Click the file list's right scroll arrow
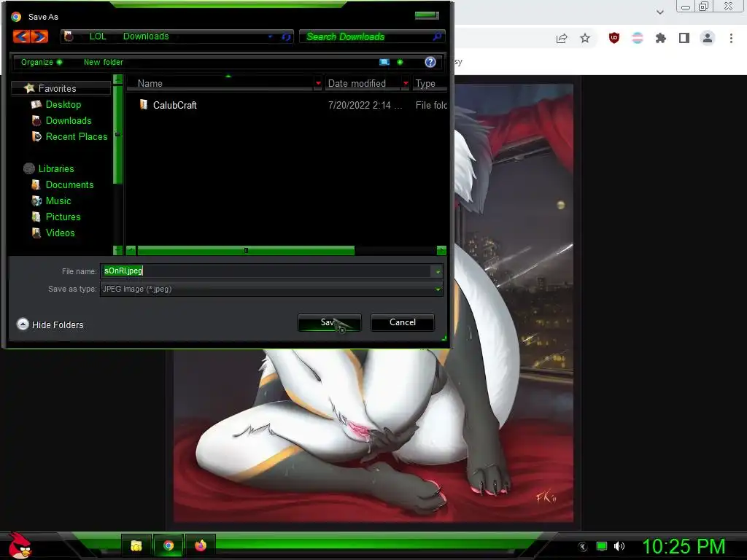747x560 pixels. coord(441,251)
